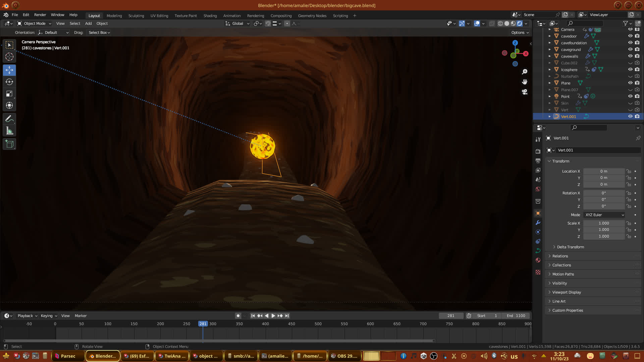Select the Scale tool in the toolbar
644x362 pixels.
click(9, 94)
